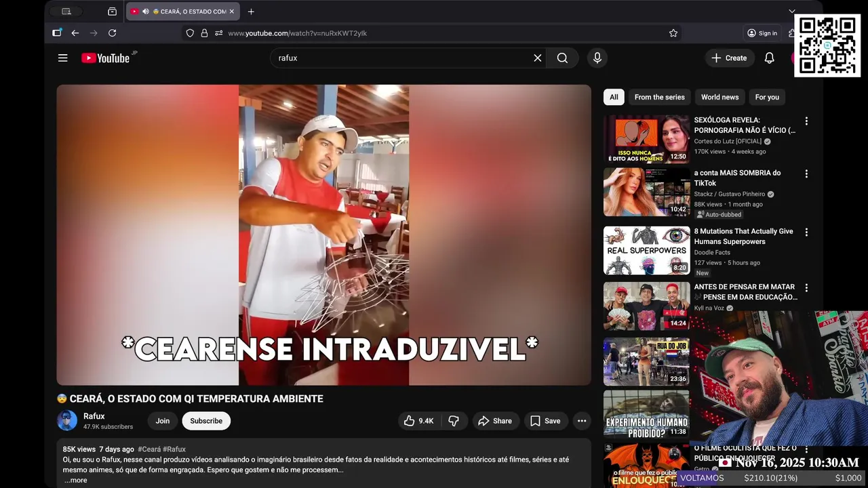
Task: Like the video with thumbs up
Action: coord(418,421)
